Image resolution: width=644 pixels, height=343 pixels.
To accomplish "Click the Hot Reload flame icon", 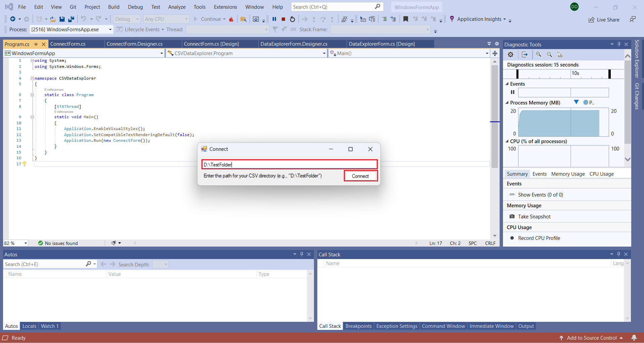I will (231, 19).
